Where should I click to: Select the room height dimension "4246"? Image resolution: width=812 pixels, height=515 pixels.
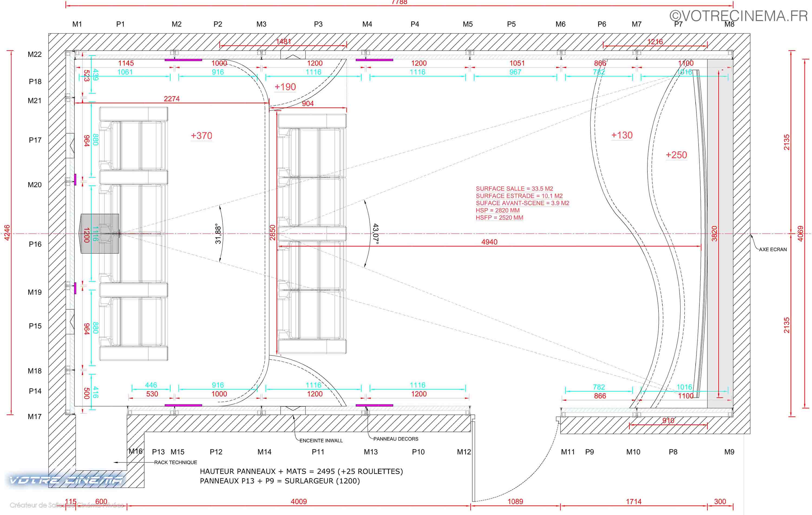(x=7, y=233)
